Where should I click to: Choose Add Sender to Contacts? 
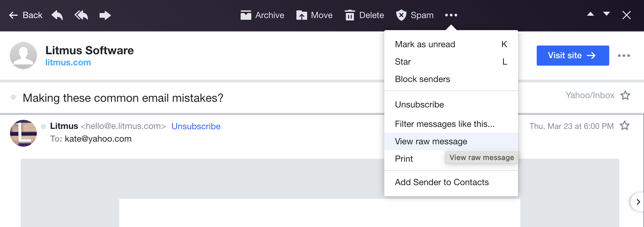(442, 182)
